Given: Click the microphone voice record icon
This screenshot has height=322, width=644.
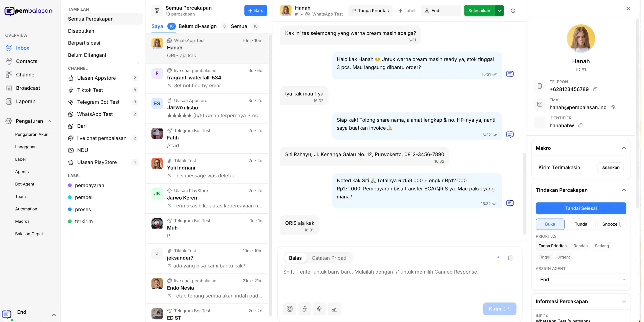Looking at the screenshot, I should (x=319, y=309).
